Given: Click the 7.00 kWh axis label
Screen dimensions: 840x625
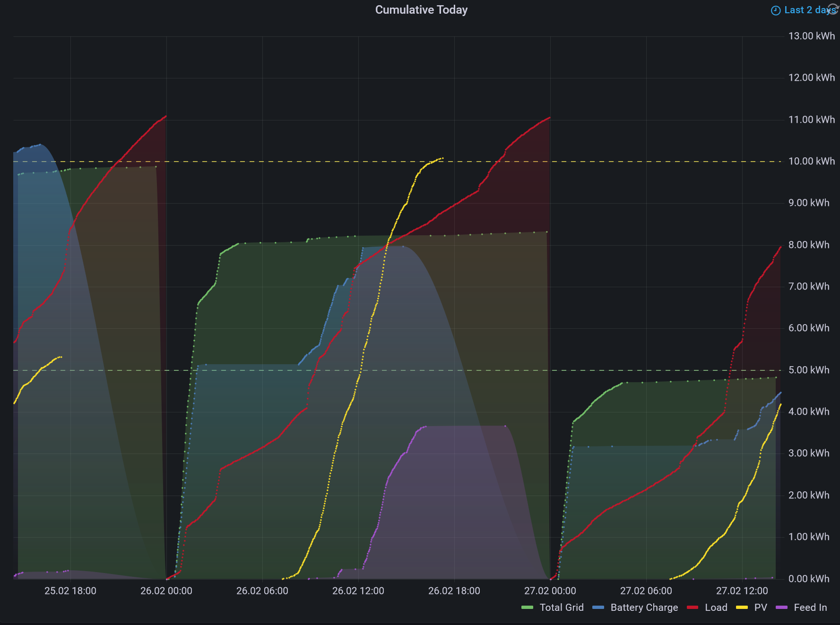Looking at the screenshot, I should pyautogui.click(x=808, y=286).
